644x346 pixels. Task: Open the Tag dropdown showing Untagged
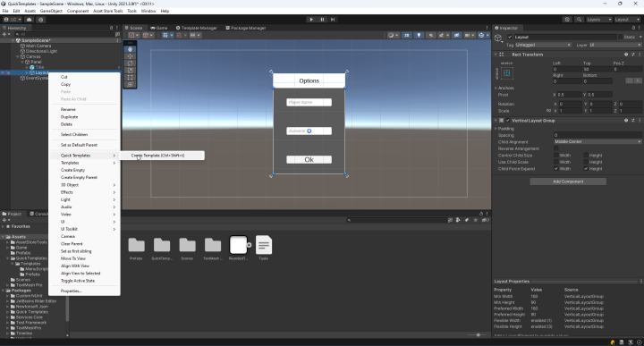pyautogui.click(x=543, y=45)
